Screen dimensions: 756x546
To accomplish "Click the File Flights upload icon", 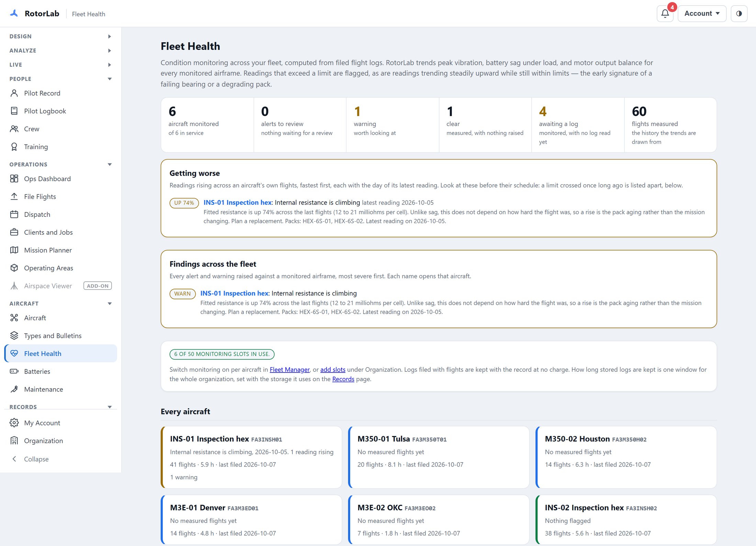I will click(x=14, y=197).
